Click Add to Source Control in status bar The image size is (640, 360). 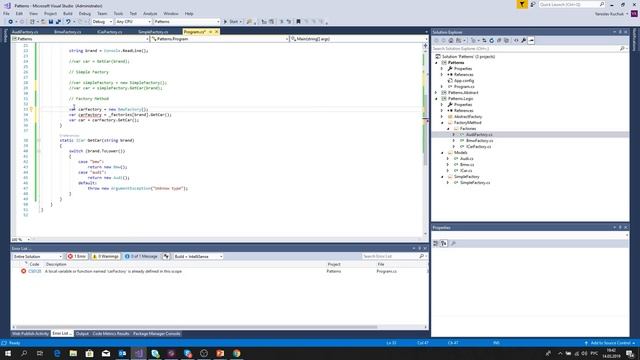click(610, 343)
